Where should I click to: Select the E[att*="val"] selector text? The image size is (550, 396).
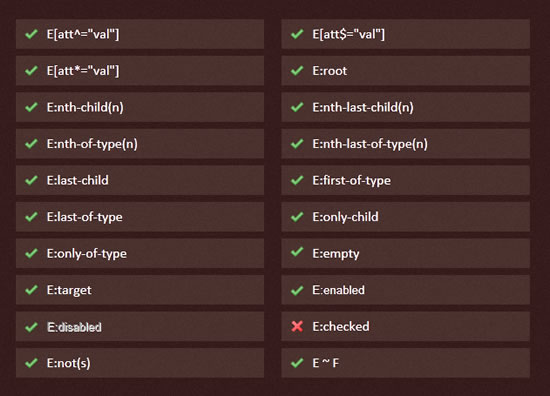point(83,71)
